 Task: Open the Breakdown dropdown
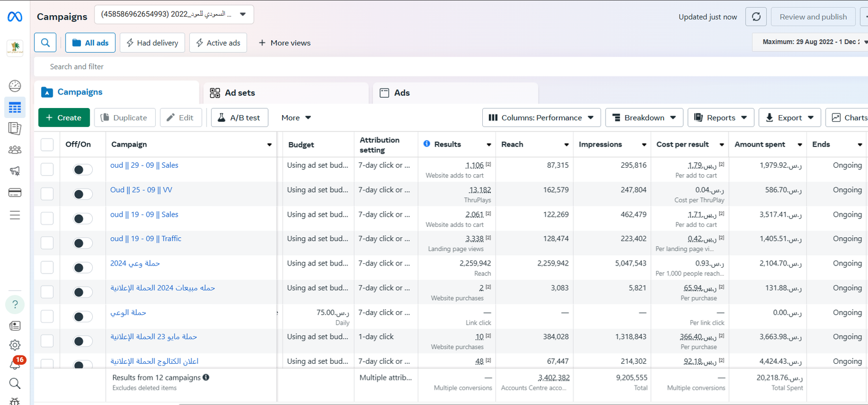pos(644,118)
